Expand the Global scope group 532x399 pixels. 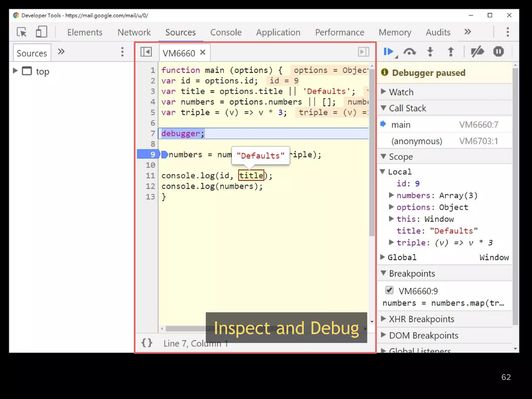(x=382, y=257)
